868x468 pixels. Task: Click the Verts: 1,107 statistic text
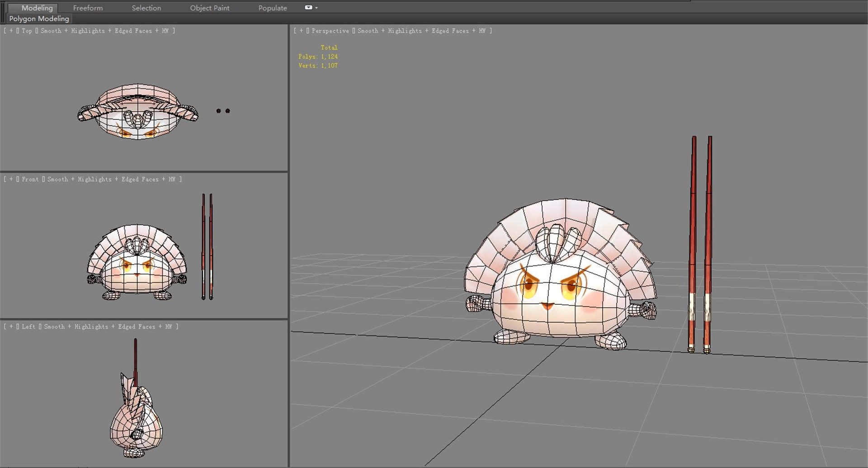(318, 66)
